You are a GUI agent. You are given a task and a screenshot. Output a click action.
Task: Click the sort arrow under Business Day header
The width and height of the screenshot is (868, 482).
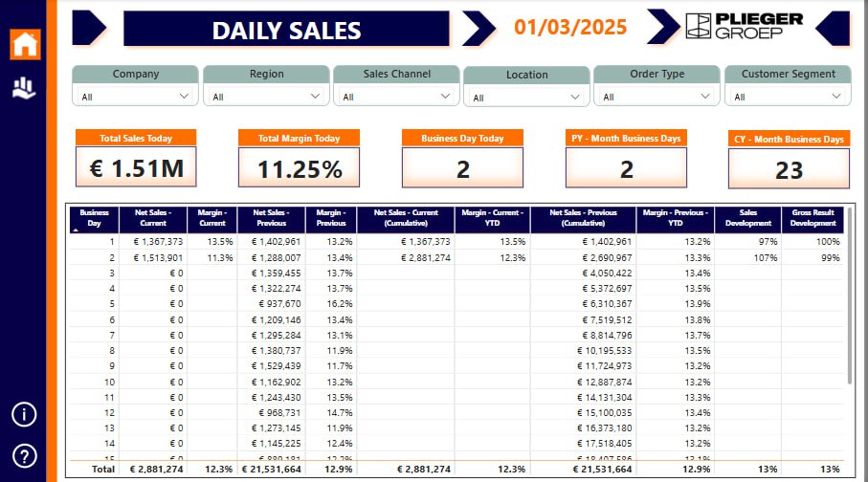pos(76,230)
